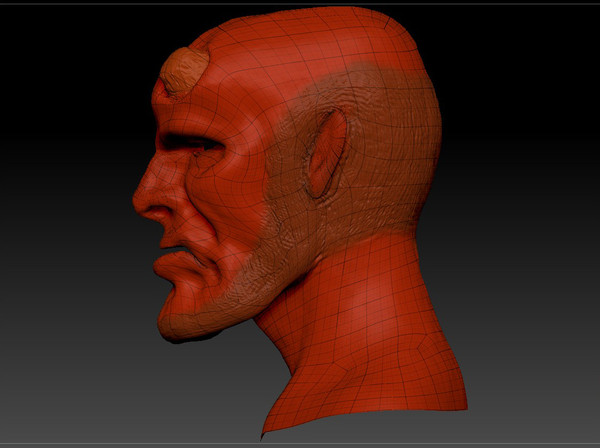Click the tip of the model's nose
Image resolution: width=600 pixels, height=448 pixels.
(140, 201)
